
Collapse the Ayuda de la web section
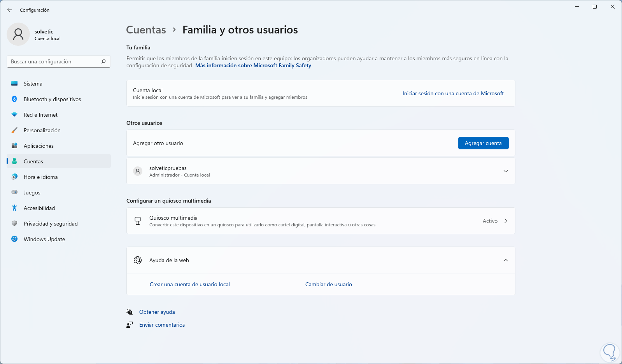(505, 260)
